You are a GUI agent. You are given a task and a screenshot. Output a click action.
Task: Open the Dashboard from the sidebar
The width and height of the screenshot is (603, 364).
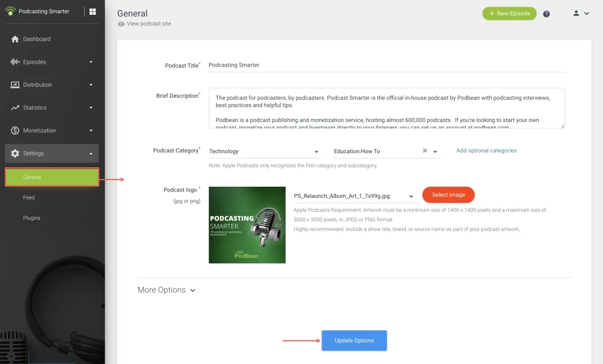(35, 39)
